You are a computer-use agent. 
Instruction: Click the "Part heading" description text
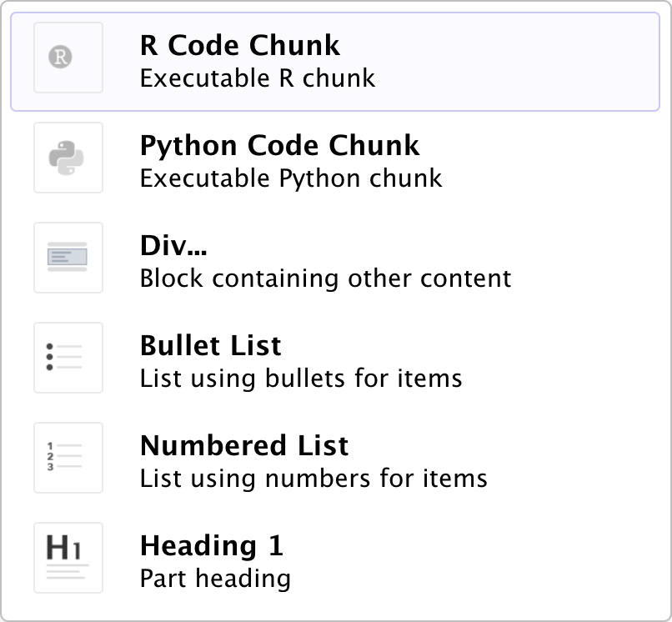[x=214, y=579]
